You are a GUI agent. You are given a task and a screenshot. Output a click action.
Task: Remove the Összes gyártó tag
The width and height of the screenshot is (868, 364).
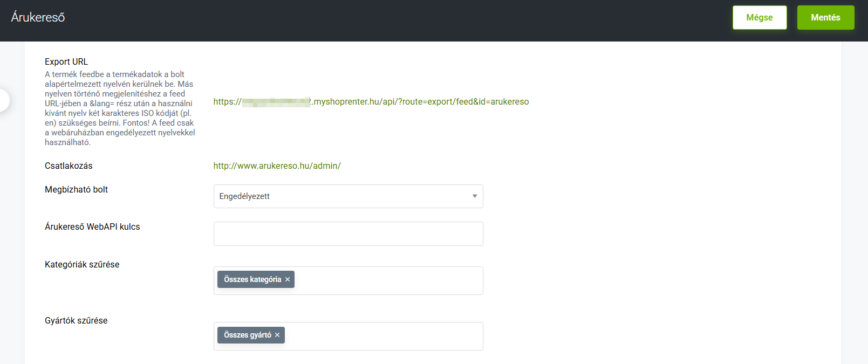(x=277, y=335)
